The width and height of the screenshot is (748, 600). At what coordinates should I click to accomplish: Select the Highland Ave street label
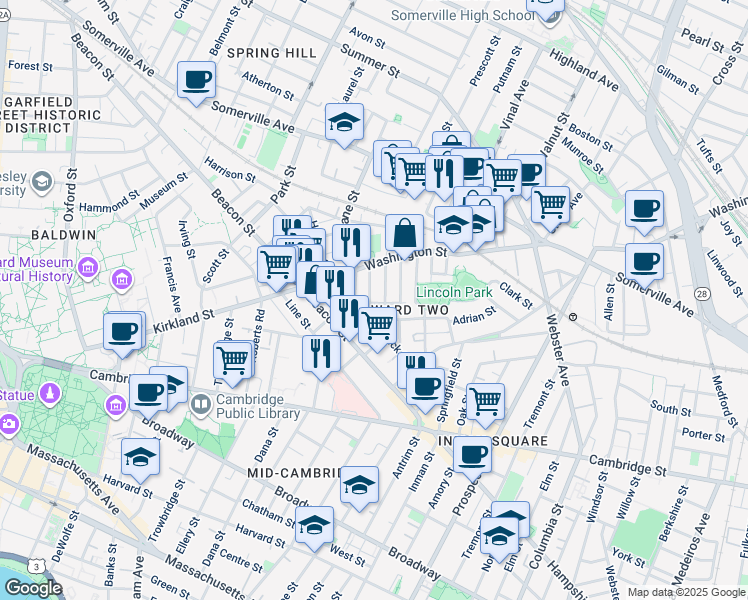click(x=583, y=70)
